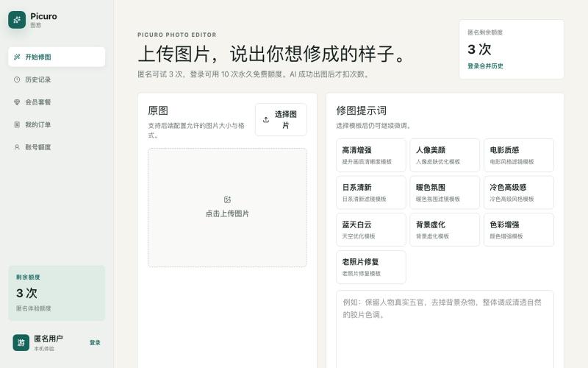
Task: Go to 会员套餐 page
Action: pos(57,102)
